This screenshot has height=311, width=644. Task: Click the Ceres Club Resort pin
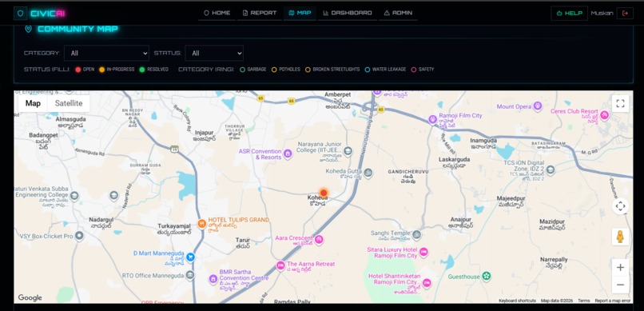604,115
